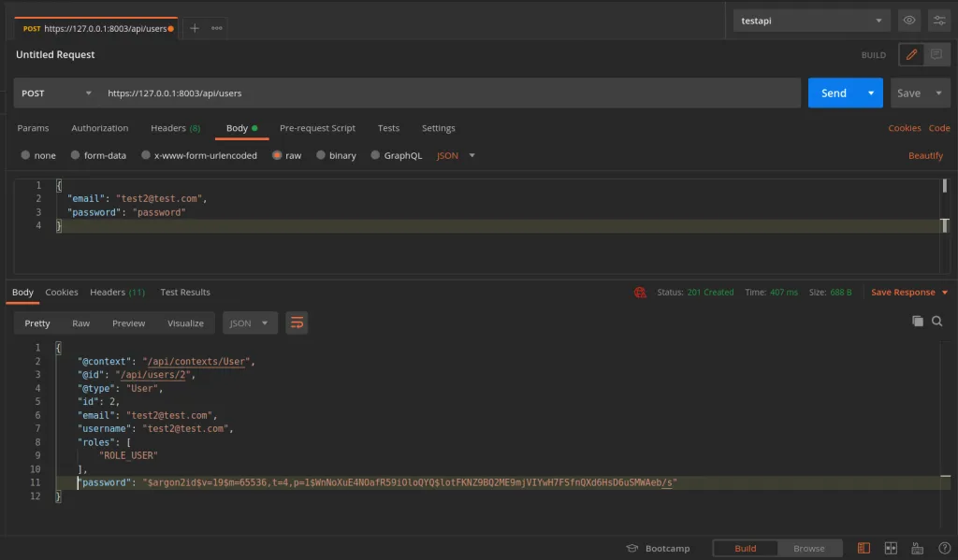Click the Beautify link

925,156
